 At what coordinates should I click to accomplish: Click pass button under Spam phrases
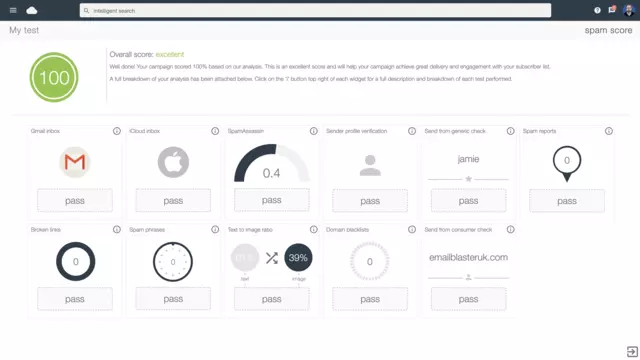coord(173,299)
